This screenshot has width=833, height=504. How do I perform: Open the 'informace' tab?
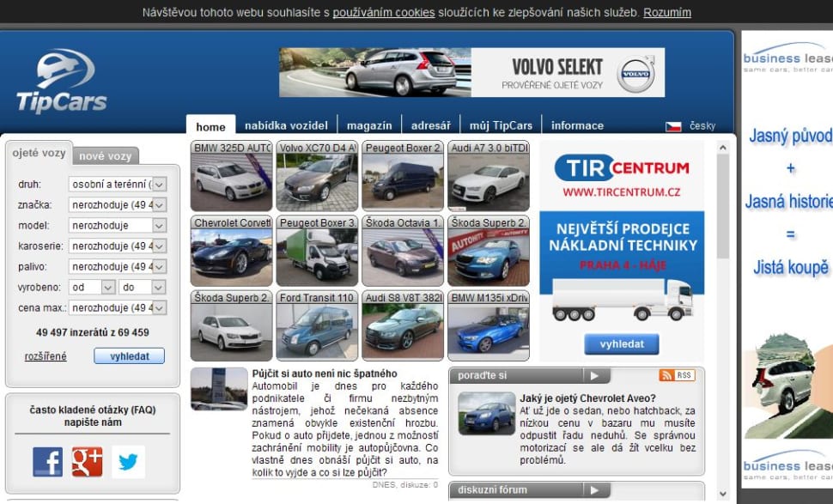(577, 126)
